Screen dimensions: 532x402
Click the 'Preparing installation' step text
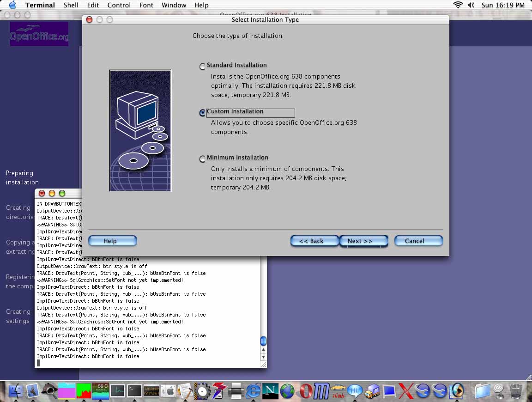tap(22, 177)
